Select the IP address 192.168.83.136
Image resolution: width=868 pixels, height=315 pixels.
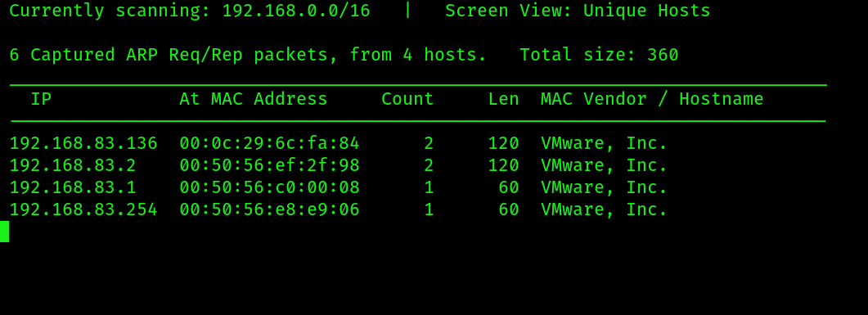pyautogui.click(x=83, y=143)
